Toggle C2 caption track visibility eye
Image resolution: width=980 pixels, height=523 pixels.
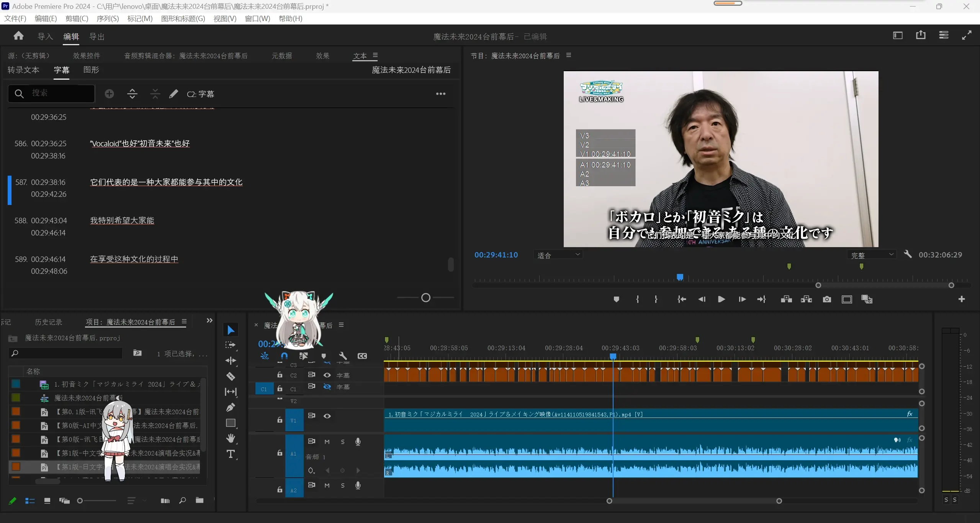tap(327, 375)
